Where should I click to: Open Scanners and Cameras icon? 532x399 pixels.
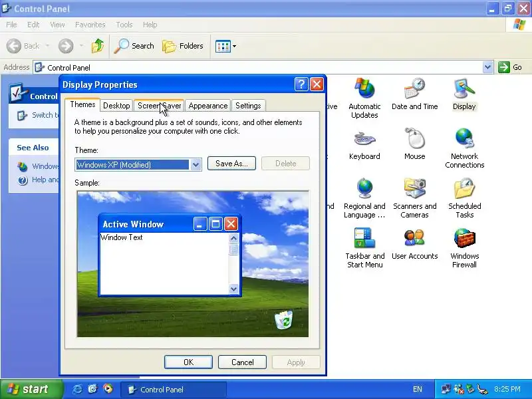pyautogui.click(x=414, y=198)
